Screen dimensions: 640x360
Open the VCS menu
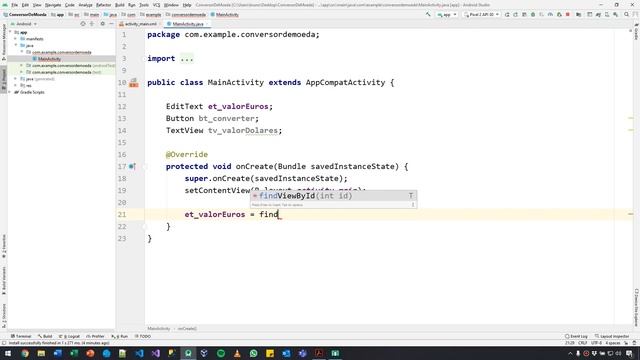click(156, 5)
